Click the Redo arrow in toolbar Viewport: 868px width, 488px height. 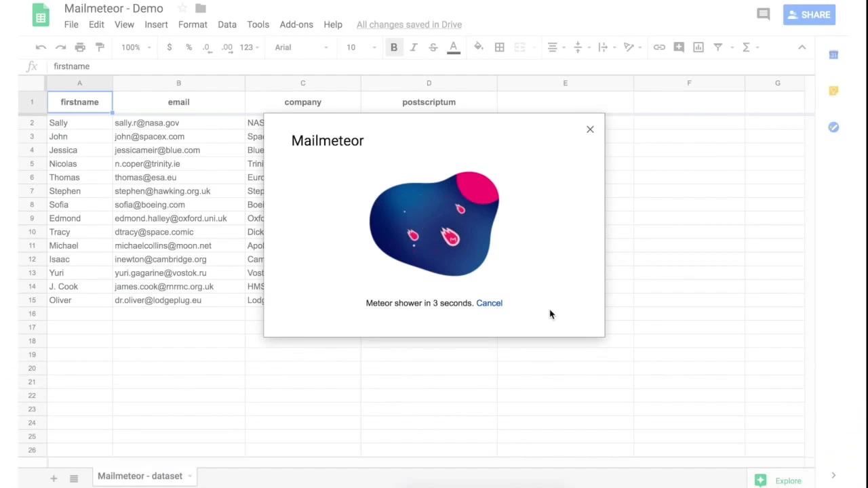click(x=61, y=47)
